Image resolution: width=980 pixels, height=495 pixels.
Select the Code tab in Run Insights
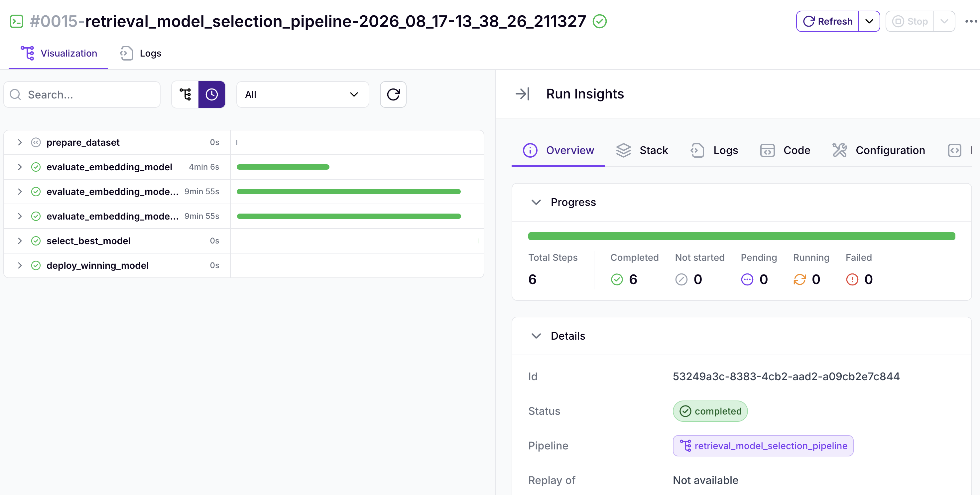point(785,150)
